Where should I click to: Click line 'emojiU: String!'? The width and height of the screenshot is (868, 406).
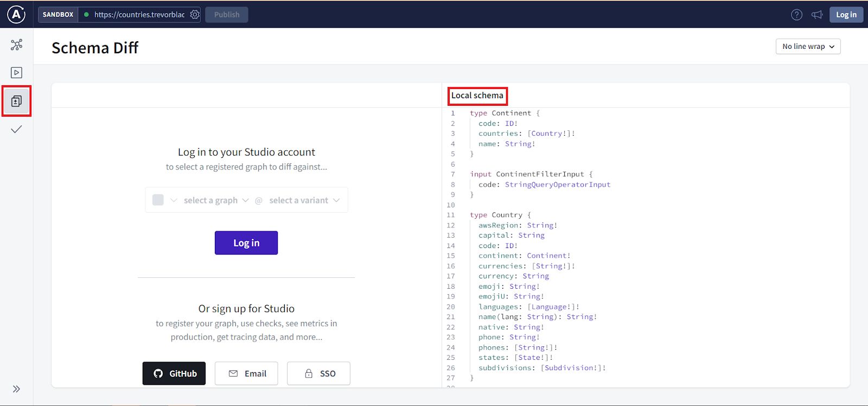tap(511, 296)
